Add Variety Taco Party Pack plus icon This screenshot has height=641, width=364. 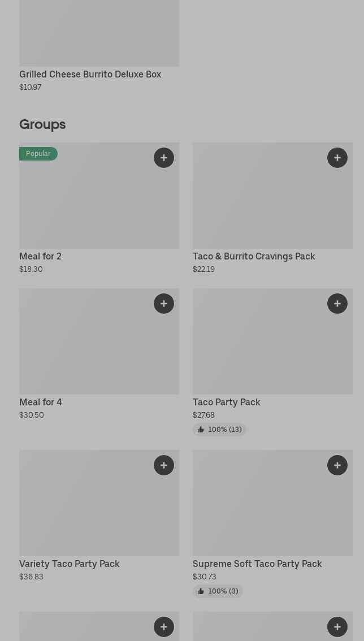tap(163, 465)
